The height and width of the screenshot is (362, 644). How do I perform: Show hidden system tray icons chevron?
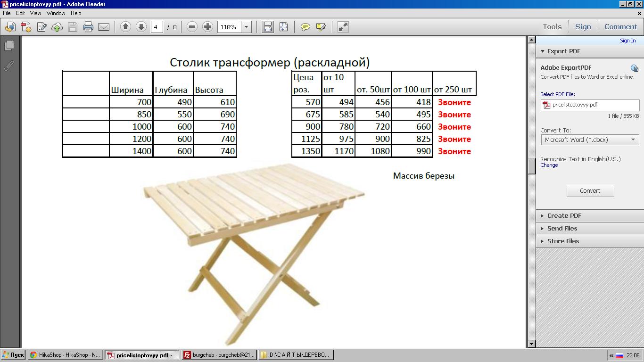click(x=611, y=355)
